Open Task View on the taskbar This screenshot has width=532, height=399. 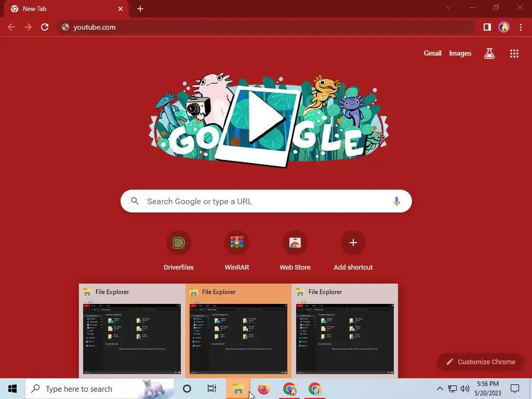[x=212, y=389]
